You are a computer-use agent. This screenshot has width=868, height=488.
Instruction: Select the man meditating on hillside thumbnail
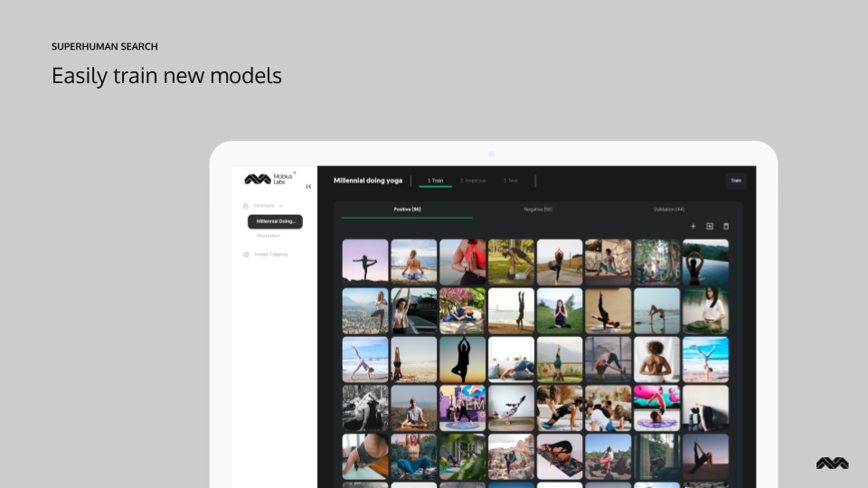tap(413, 408)
